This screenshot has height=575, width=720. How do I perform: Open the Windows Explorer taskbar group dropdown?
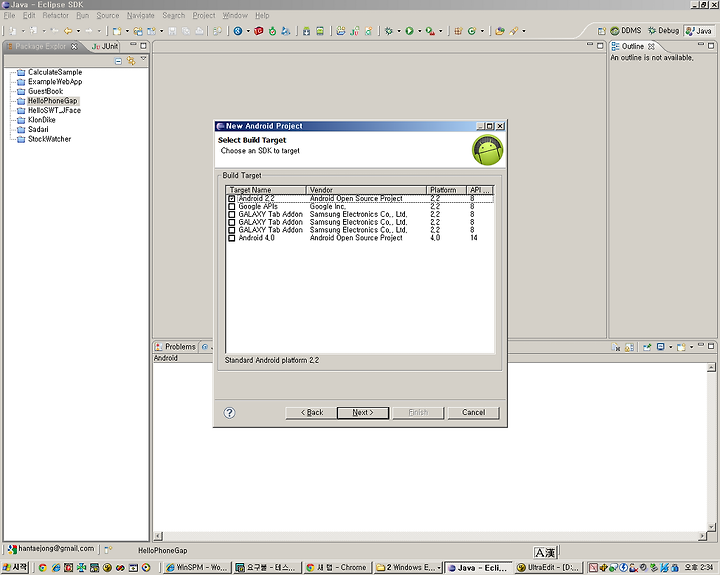(439, 568)
